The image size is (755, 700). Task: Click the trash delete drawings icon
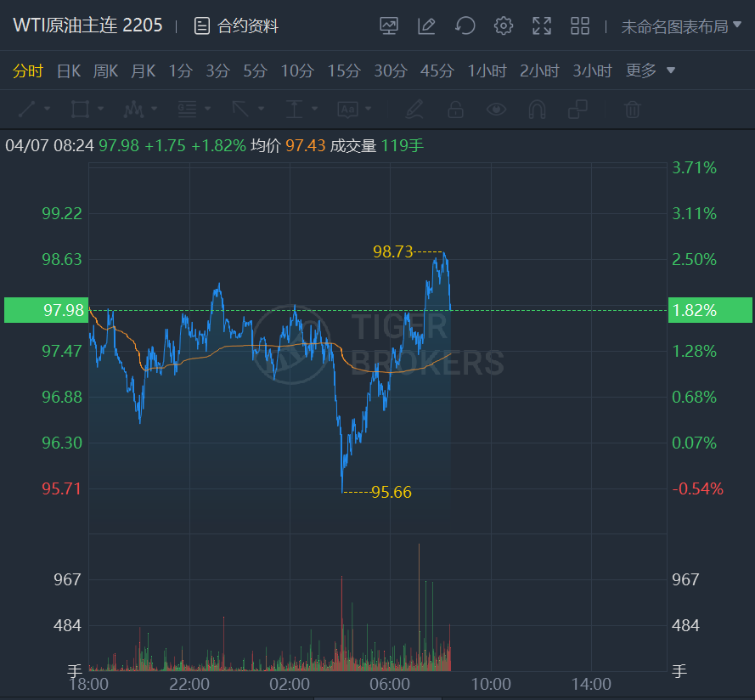[632, 110]
